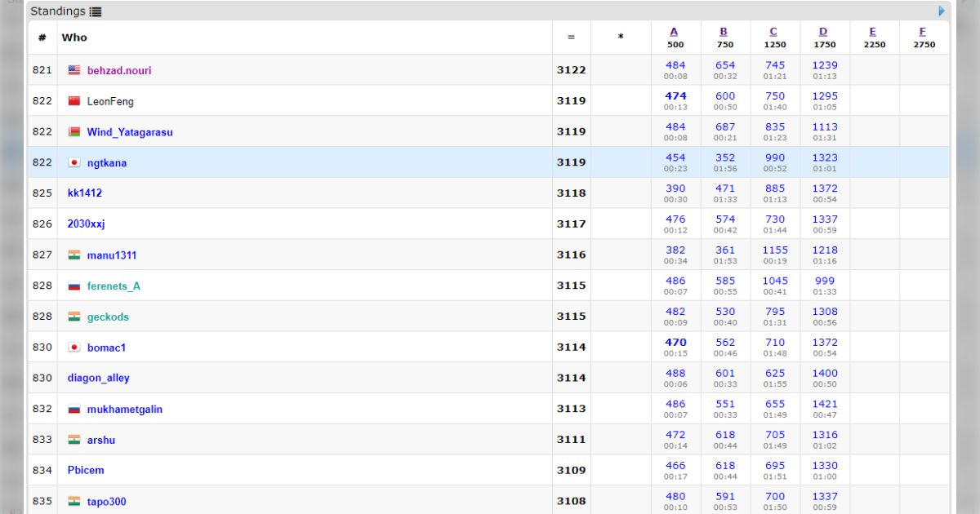
Task: Open problem A column header link
Action: pyautogui.click(x=675, y=32)
